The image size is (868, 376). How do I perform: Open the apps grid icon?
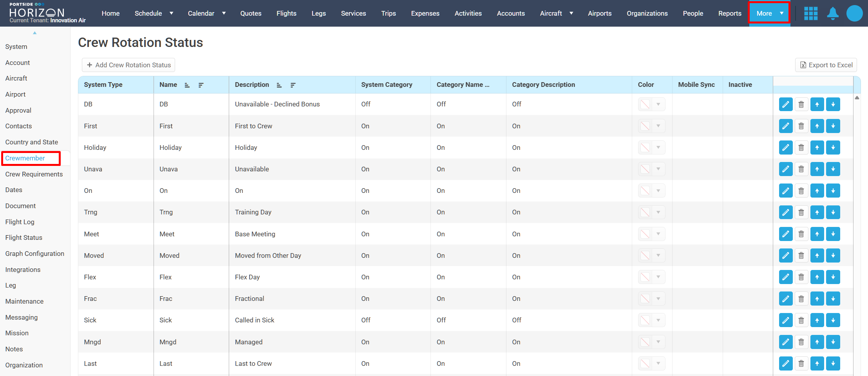coord(810,13)
